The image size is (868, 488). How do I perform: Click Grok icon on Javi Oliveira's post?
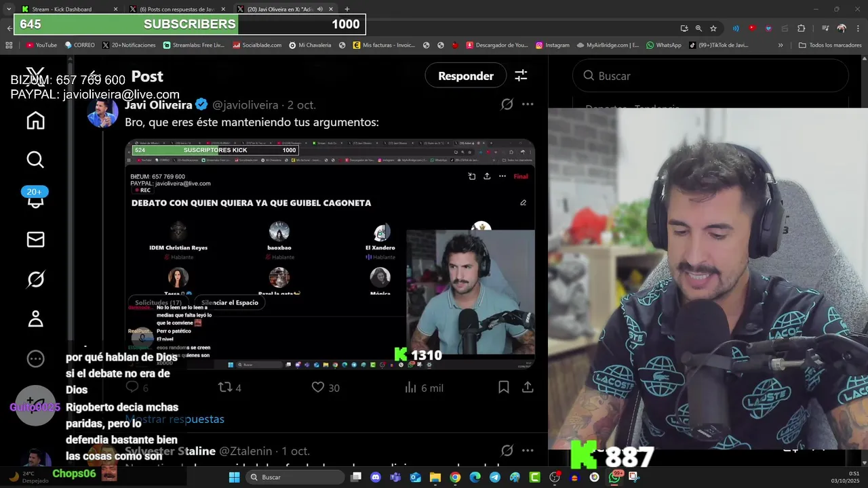(x=507, y=104)
